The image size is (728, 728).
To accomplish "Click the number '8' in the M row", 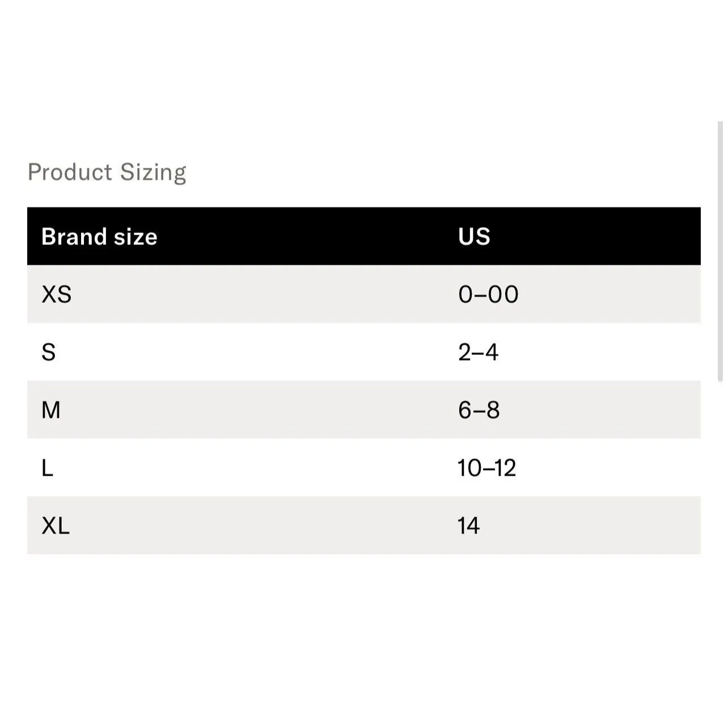I will [493, 410].
